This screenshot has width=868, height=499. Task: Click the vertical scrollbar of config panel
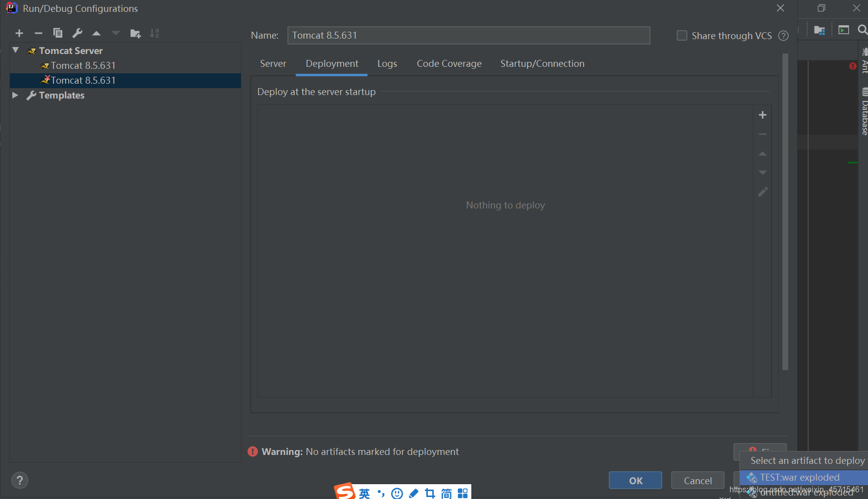click(785, 212)
